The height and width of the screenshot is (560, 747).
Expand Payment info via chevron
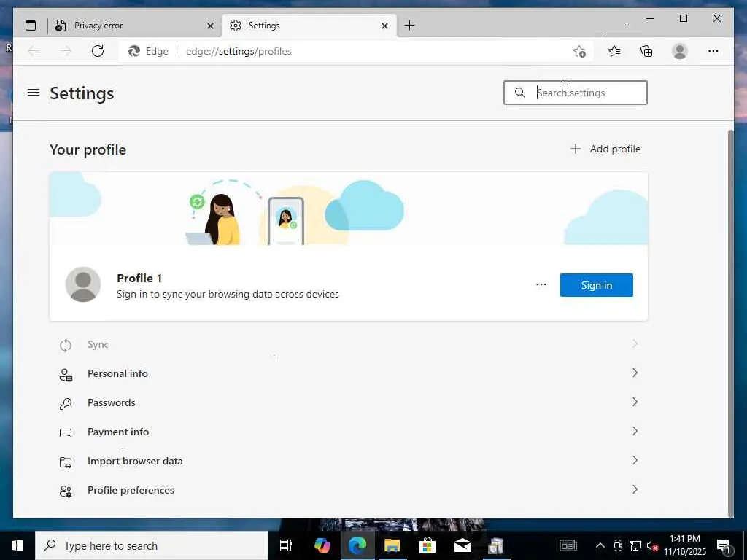point(635,431)
